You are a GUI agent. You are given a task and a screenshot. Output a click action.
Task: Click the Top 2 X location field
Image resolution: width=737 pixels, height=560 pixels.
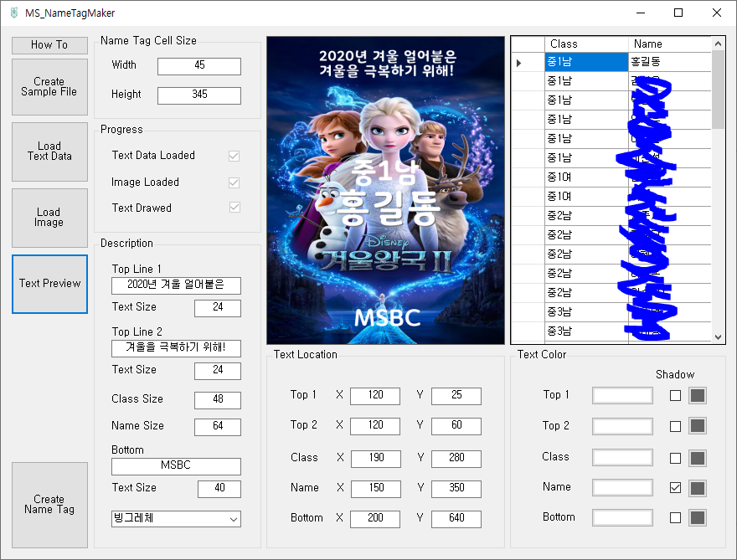(375, 426)
